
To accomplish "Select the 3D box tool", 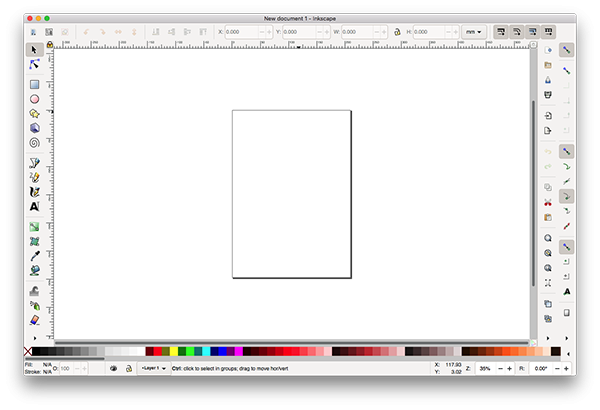I will pos(34,128).
